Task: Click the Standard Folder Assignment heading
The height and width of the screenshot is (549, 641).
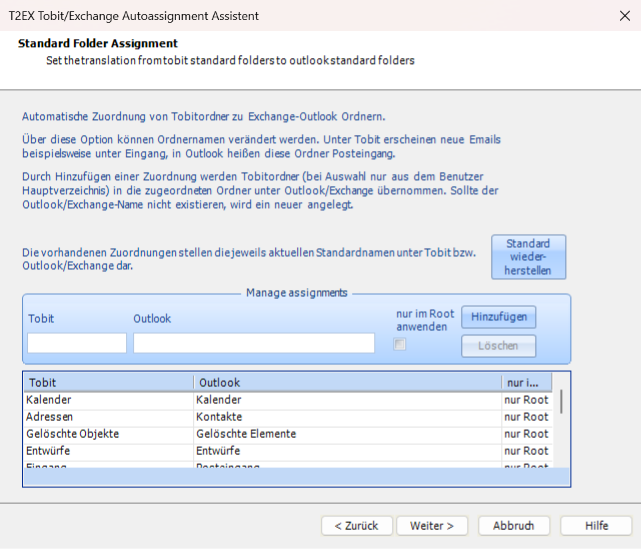Action: [98, 43]
